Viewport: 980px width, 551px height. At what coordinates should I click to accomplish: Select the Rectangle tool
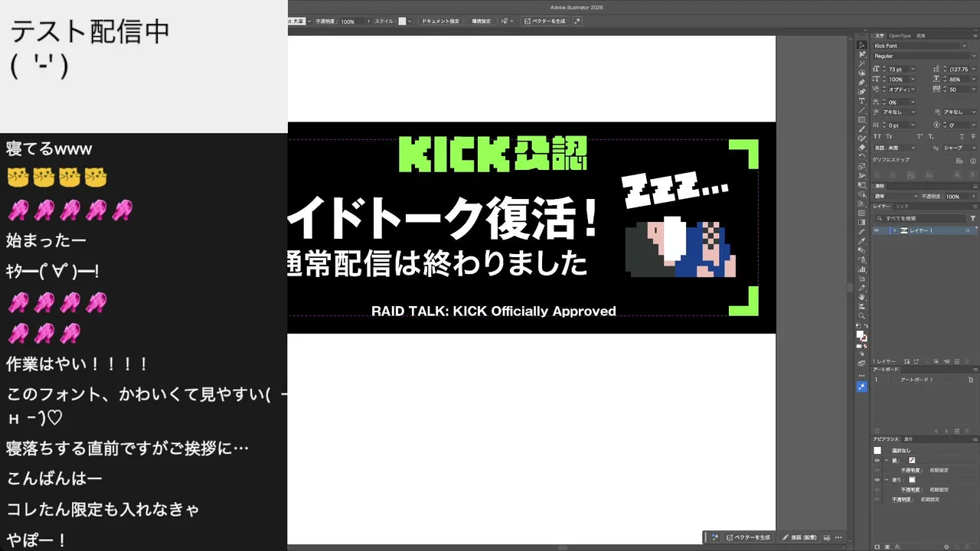(861, 119)
